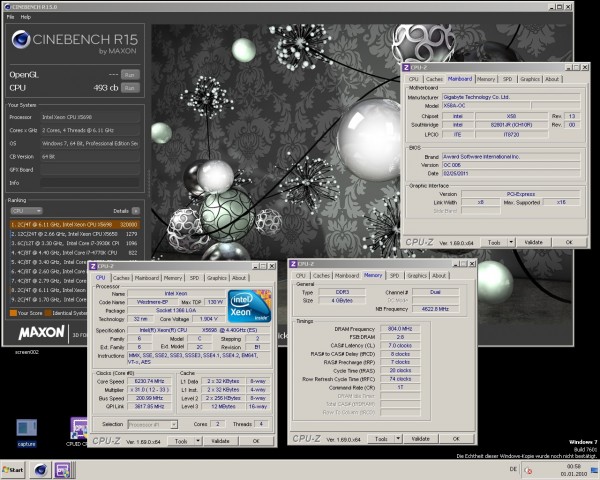600x480 pixels.
Task: Click CPU-Z icon in the taskbar
Action: point(62,470)
